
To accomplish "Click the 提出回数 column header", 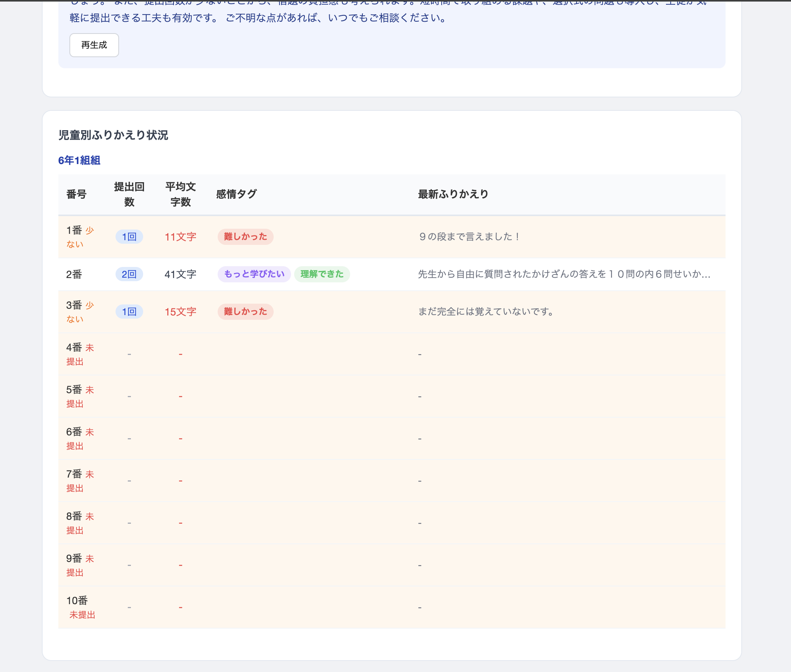I will pyautogui.click(x=129, y=194).
